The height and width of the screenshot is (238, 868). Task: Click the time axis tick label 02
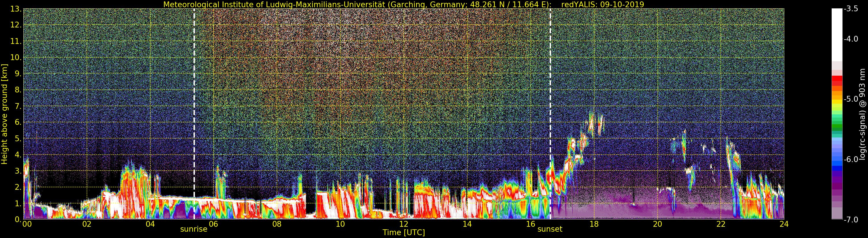click(87, 224)
